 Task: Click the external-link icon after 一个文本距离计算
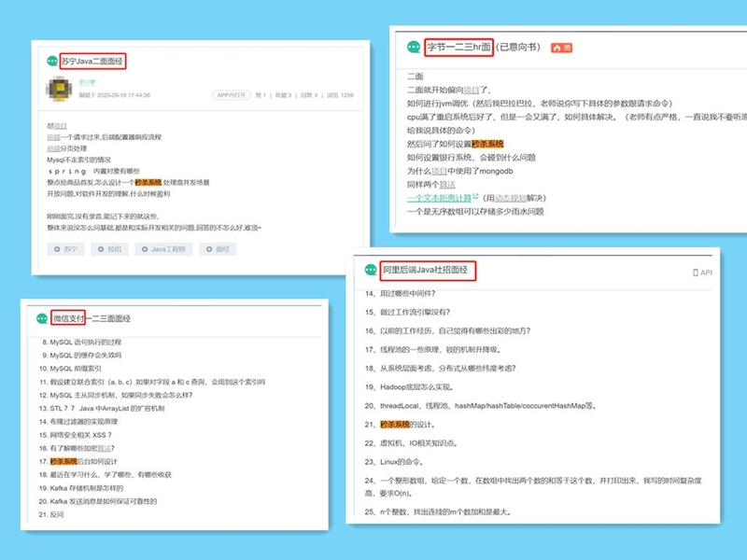coord(475,196)
